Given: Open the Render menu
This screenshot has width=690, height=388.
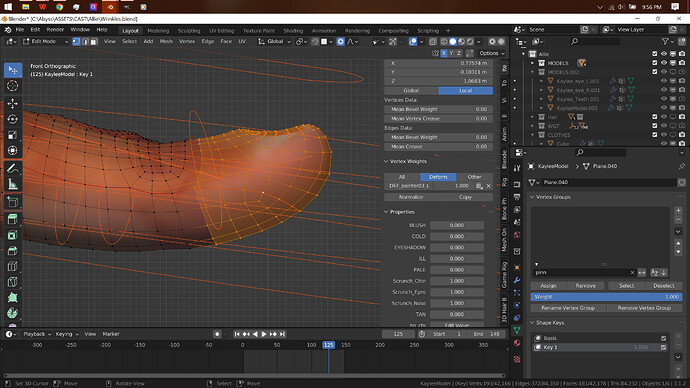Looking at the screenshot, I should click(55, 30).
